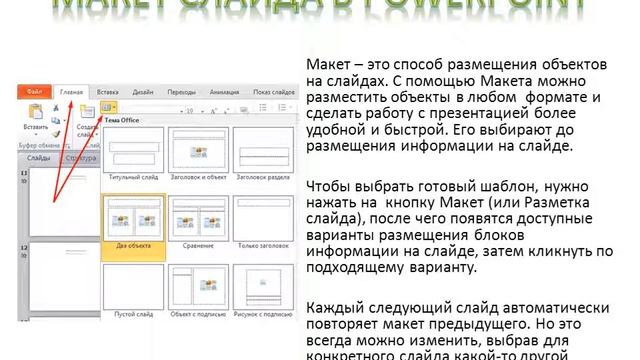Switch to the Структура pane tab
Image resolution: width=640 pixels, height=360 pixels.
(x=80, y=158)
